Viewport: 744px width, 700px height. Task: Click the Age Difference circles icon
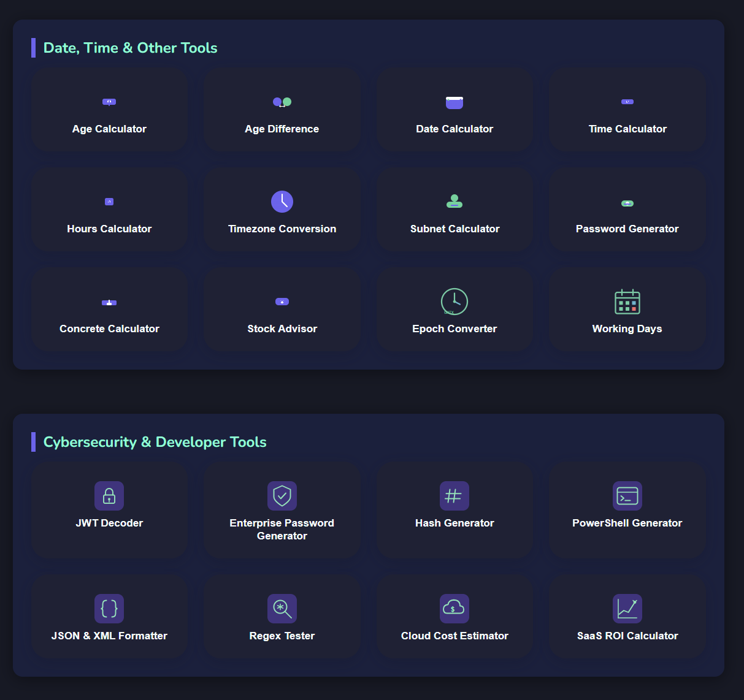pos(282,102)
